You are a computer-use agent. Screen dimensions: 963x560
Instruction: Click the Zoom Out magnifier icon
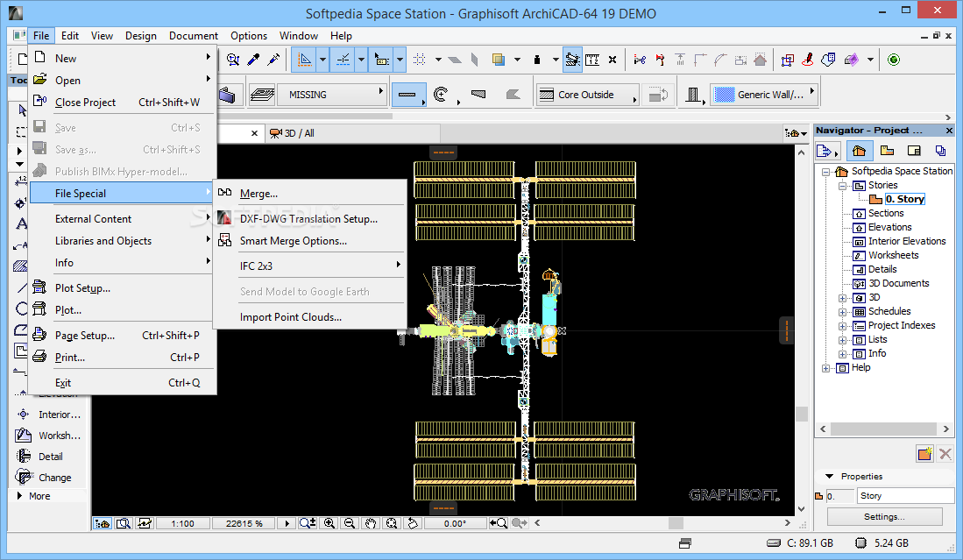coord(350,523)
